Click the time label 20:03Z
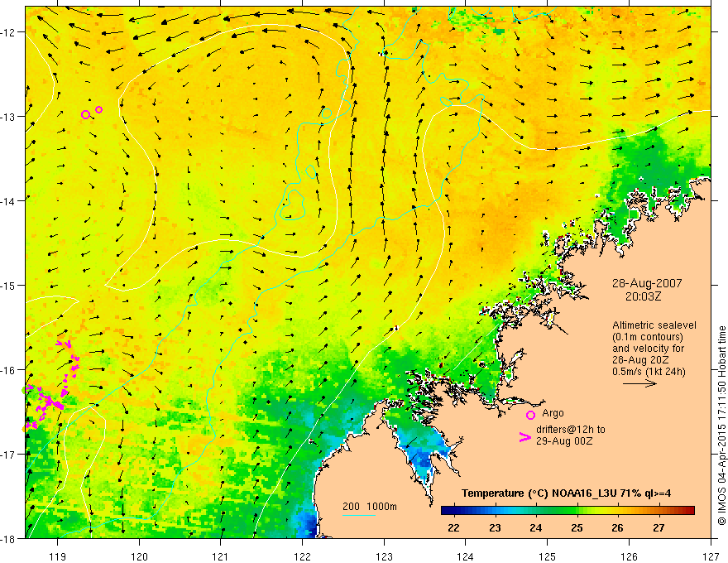The height and width of the screenshot is (563, 728). click(x=643, y=296)
